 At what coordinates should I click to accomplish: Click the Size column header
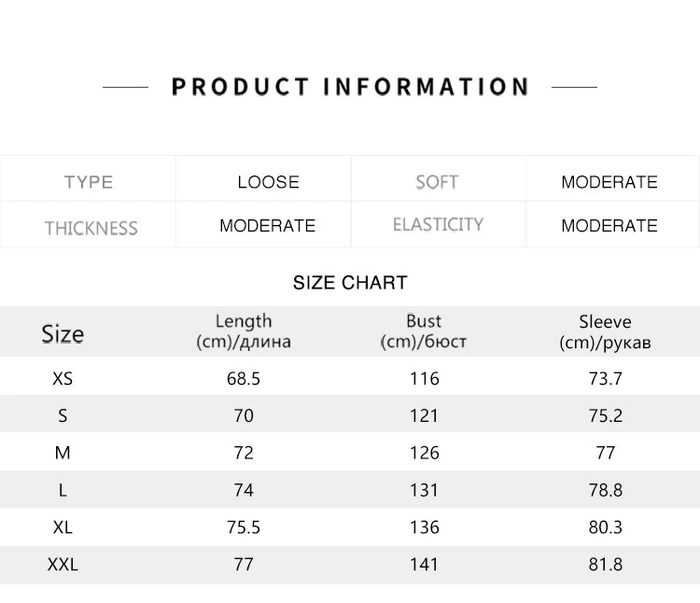point(63,334)
